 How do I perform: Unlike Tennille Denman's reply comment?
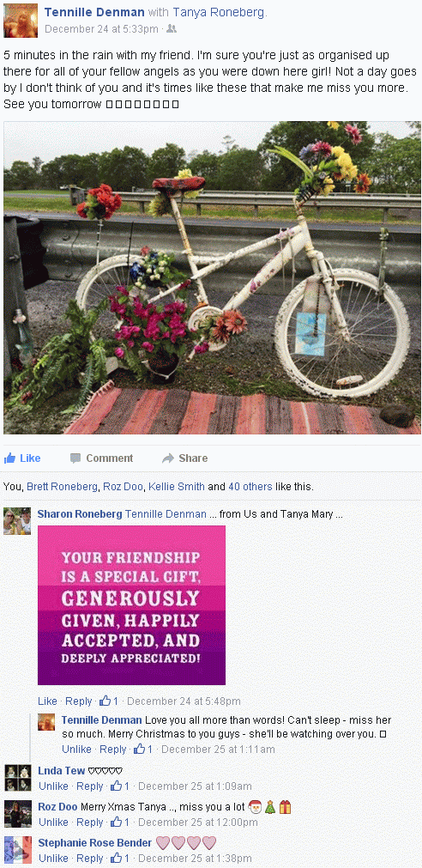(x=76, y=749)
